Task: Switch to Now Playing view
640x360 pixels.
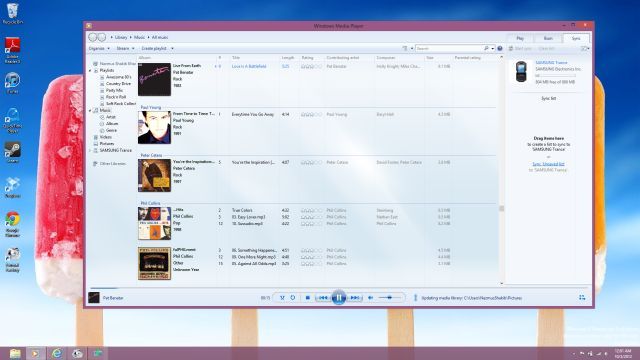Action: tap(582, 298)
